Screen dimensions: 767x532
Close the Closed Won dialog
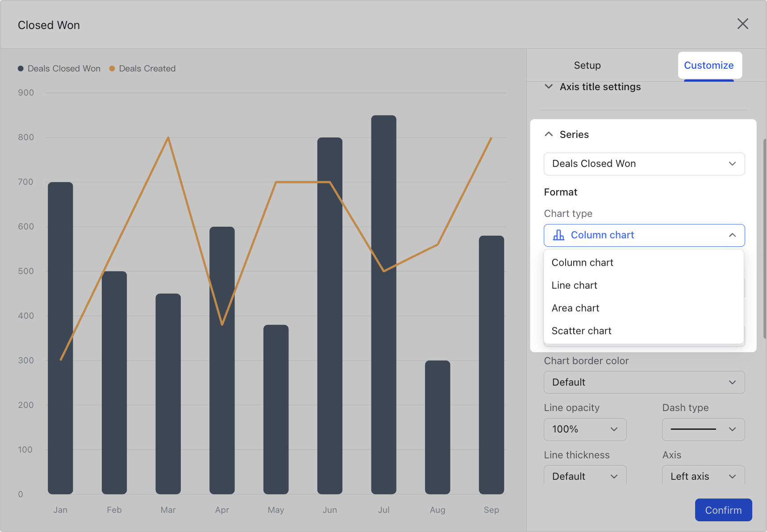pos(743,24)
